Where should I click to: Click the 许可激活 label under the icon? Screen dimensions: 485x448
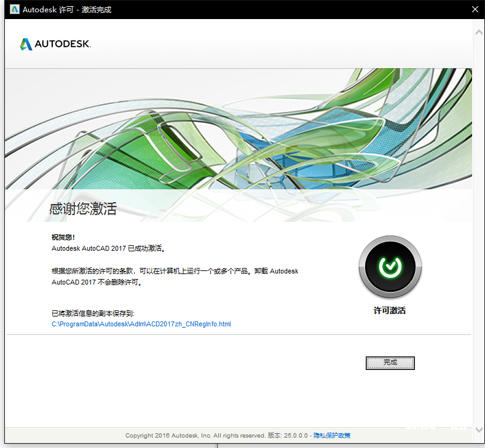coord(390,311)
